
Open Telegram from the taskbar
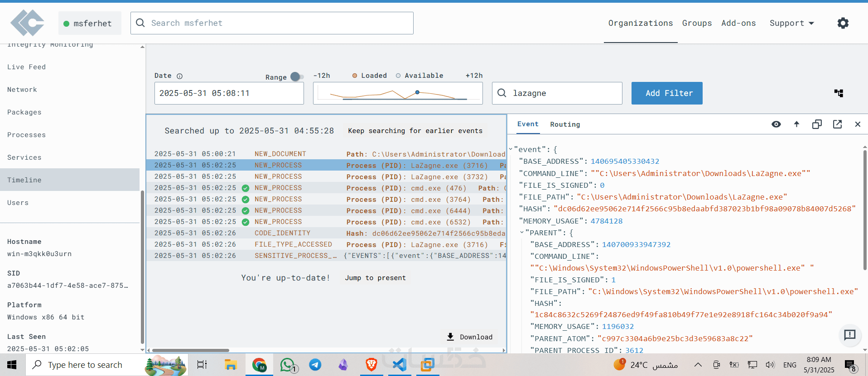315,365
